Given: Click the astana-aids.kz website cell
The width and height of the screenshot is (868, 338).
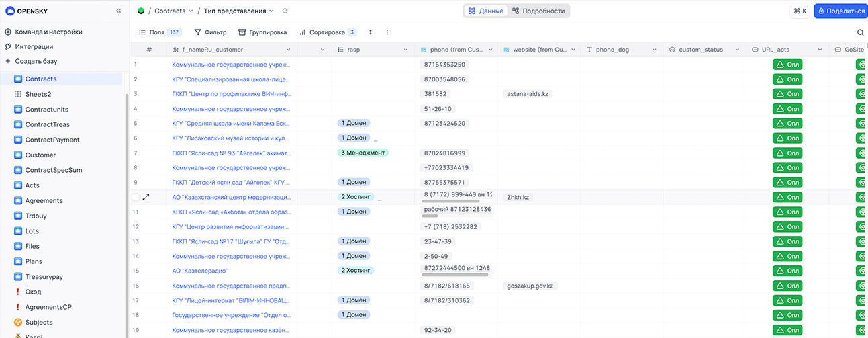Looking at the screenshot, I should point(528,94).
